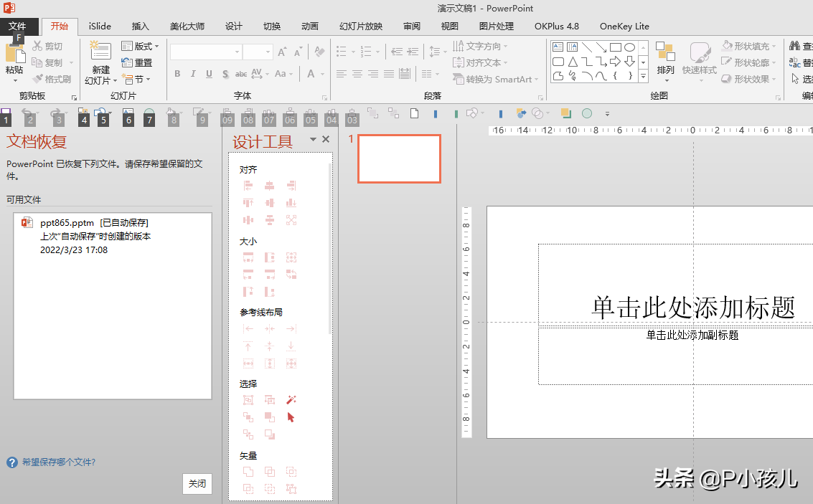The width and height of the screenshot is (813, 504).
Task: Toggle Italic formatting in the Font group
Action: tap(193, 74)
